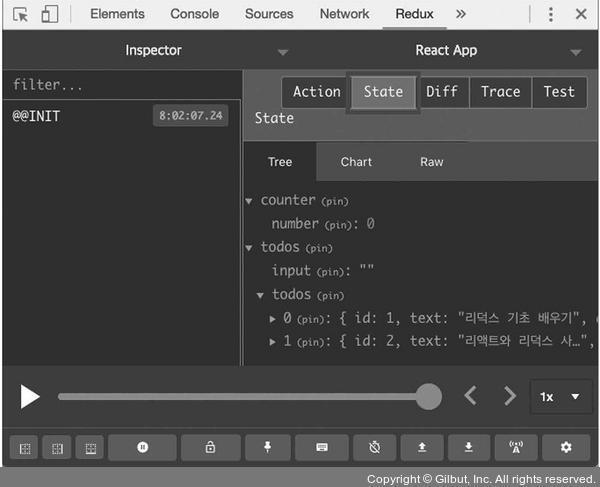Screen dimensions: 600x487
Task: Choose the second dock layout icon
Action: click(x=57, y=447)
